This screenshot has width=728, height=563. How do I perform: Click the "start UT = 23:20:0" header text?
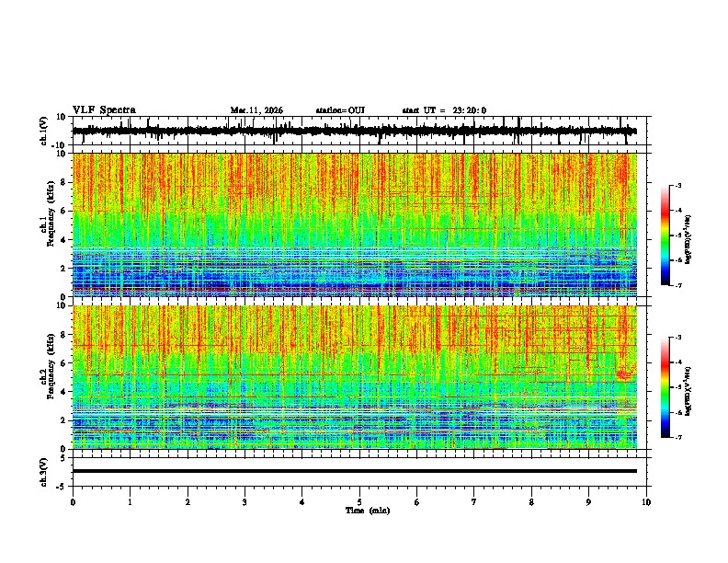[x=444, y=110]
